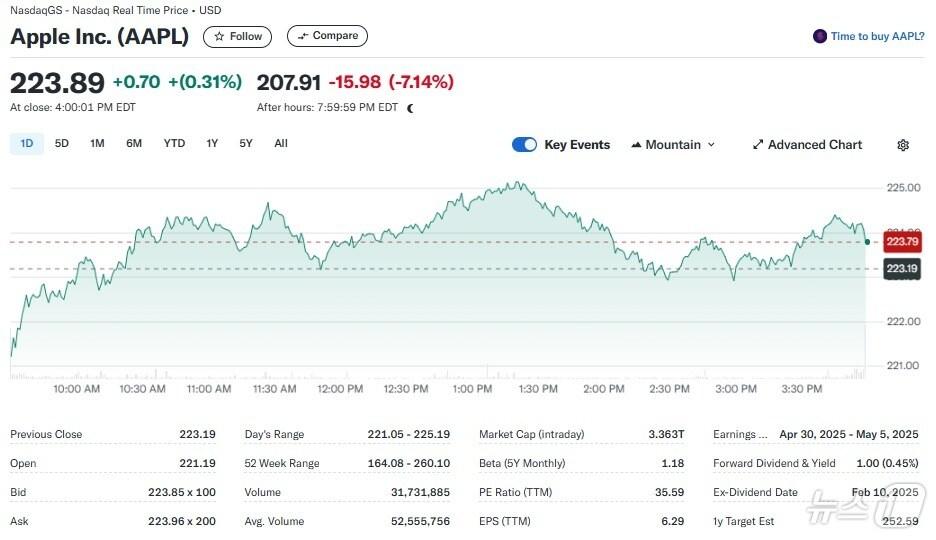The image size is (936, 540).
Task: Toggle the Key Events switch
Action: 524,145
